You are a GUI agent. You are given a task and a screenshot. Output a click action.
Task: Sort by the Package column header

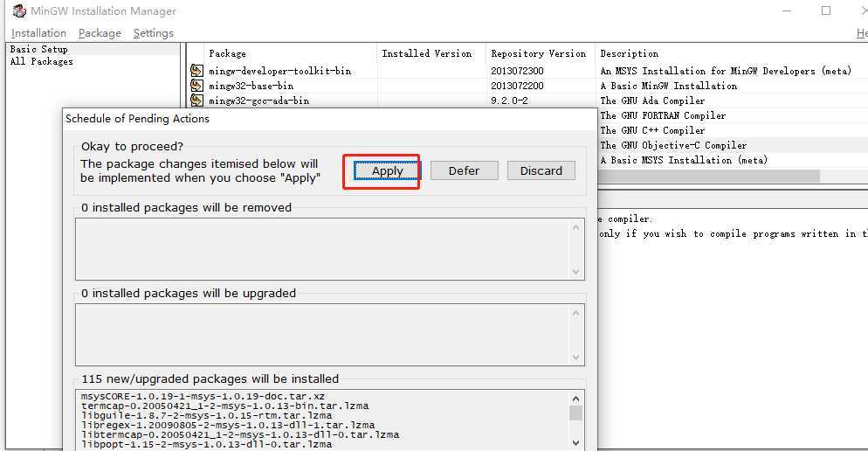coord(290,53)
